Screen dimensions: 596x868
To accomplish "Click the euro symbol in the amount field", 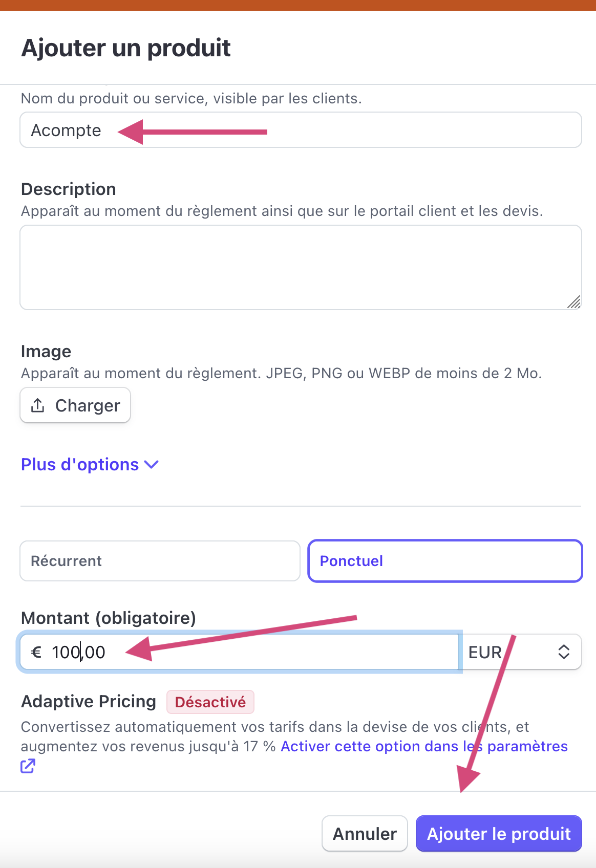I will tap(36, 652).
